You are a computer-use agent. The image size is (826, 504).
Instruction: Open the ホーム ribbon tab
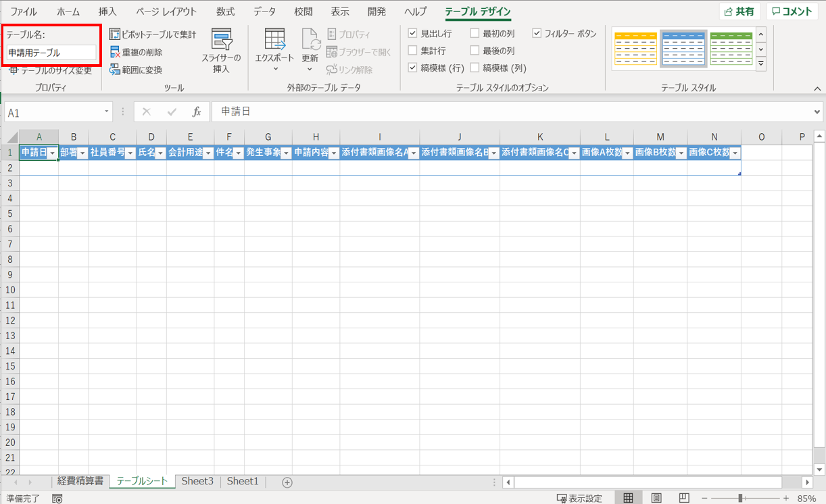pyautogui.click(x=68, y=11)
